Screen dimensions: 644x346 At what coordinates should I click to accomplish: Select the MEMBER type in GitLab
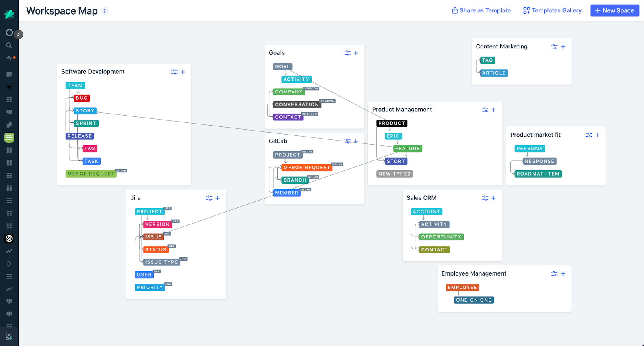(x=287, y=193)
